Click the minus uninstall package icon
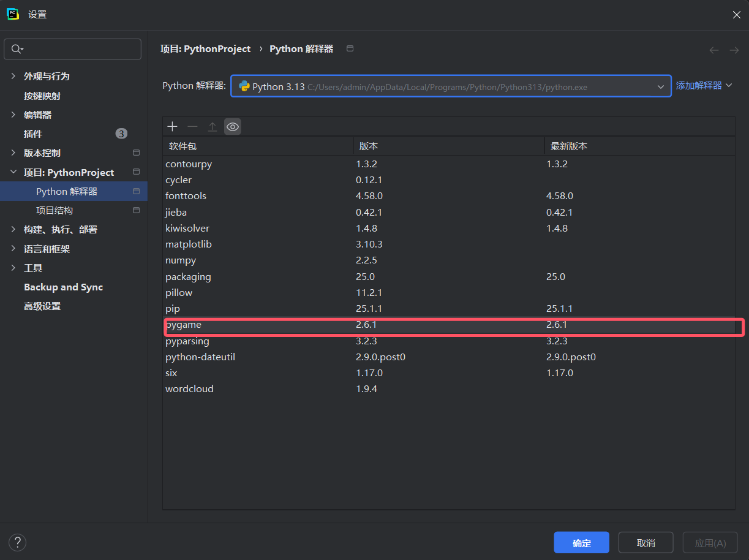This screenshot has height=560, width=749. [x=192, y=127]
